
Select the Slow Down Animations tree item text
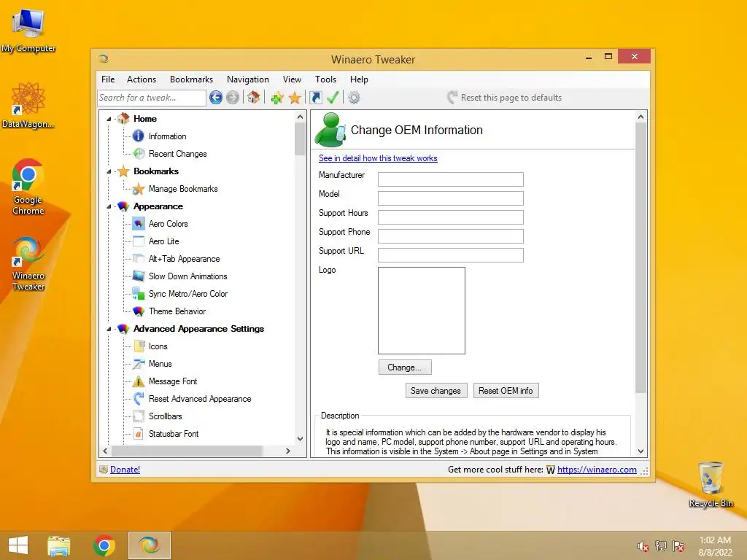187,276
